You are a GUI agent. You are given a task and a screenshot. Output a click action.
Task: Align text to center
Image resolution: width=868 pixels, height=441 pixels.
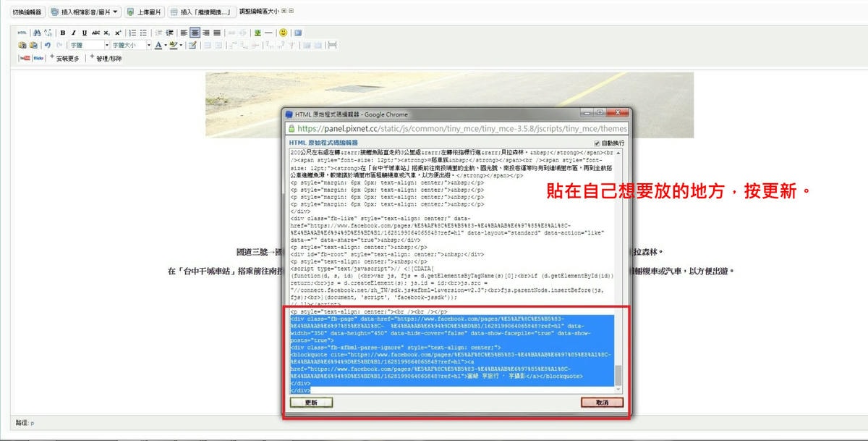(x=195, y=33)
